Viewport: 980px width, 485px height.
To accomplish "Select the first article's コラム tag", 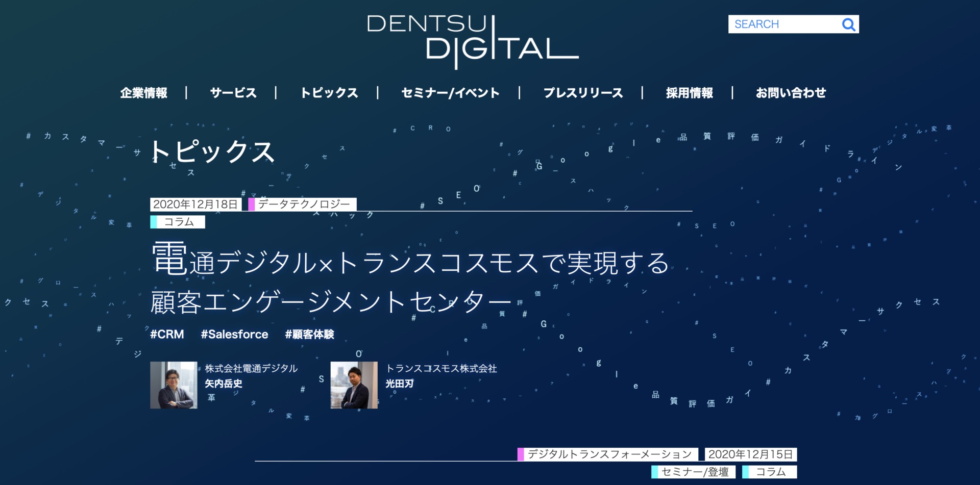I will 178,222.
